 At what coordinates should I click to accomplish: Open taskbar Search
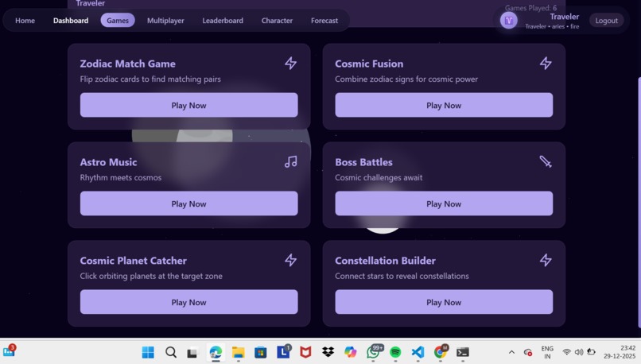[171, 352]
